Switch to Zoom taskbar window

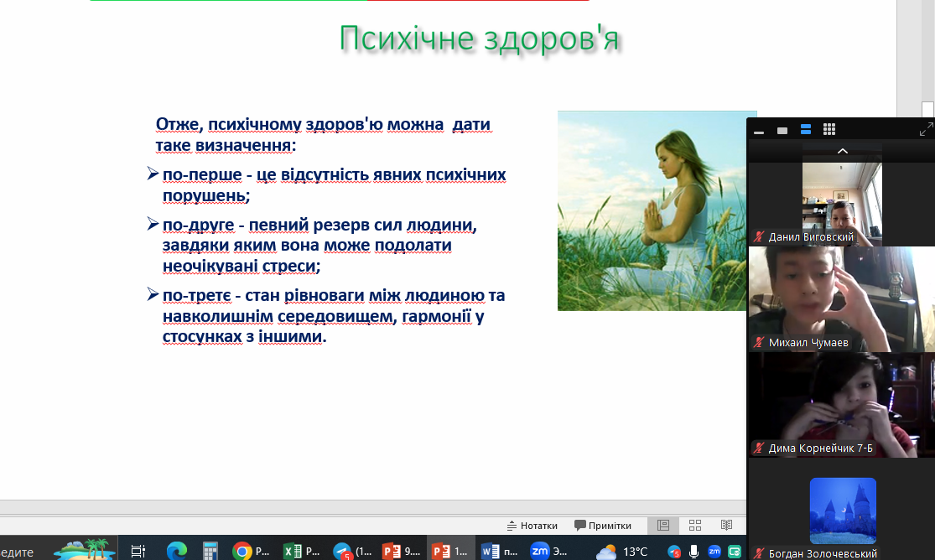549,551
